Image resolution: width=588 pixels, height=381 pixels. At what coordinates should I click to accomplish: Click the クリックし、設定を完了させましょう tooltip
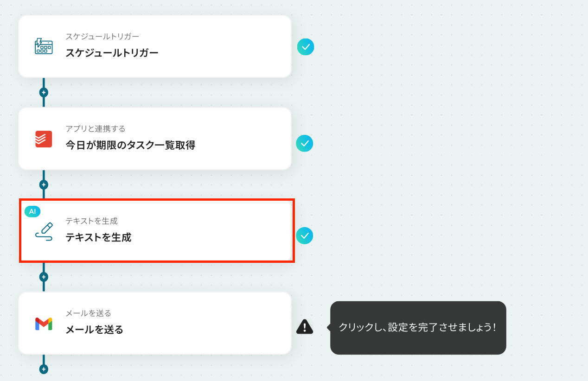pyautogui.click(x=418, y=328)
